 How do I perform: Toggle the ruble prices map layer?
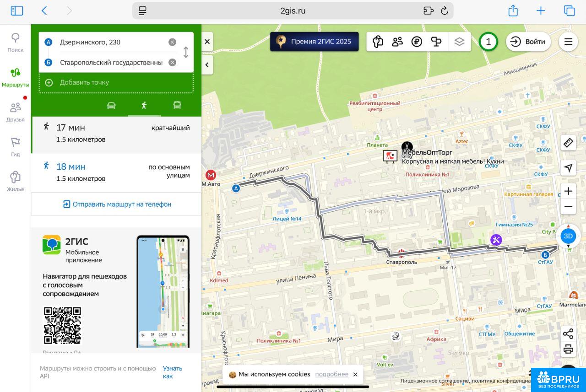coord(417,42)
